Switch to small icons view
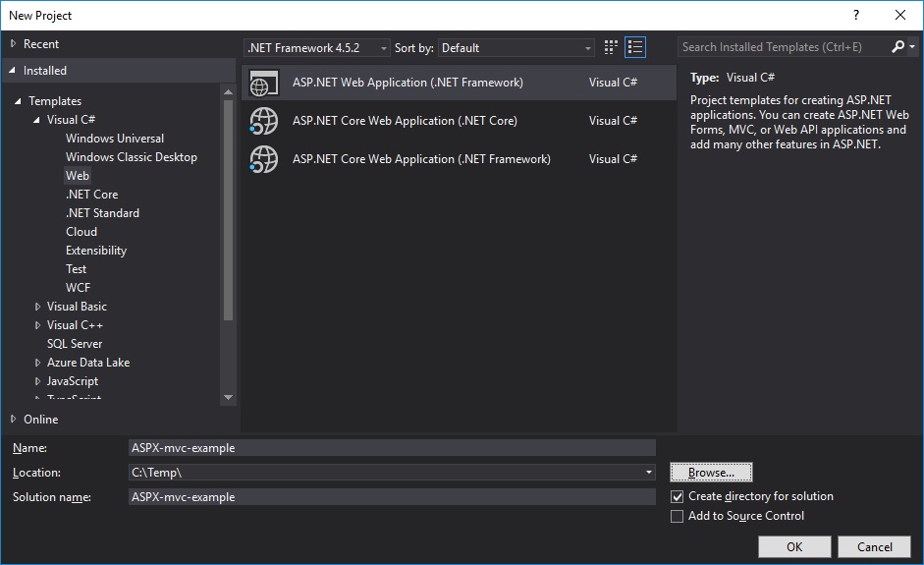 [x=612, y=47]
